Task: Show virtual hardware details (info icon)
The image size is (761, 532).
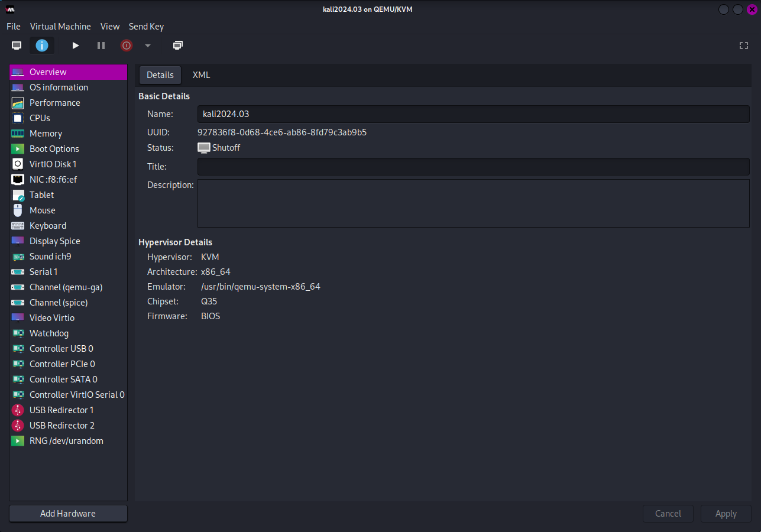Action: (42, 46)
